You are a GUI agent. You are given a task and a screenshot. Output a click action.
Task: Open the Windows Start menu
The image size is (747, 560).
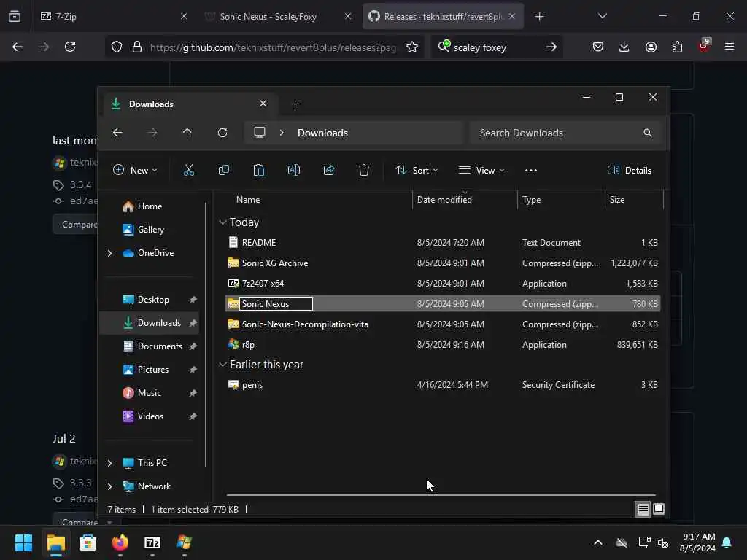23,542
